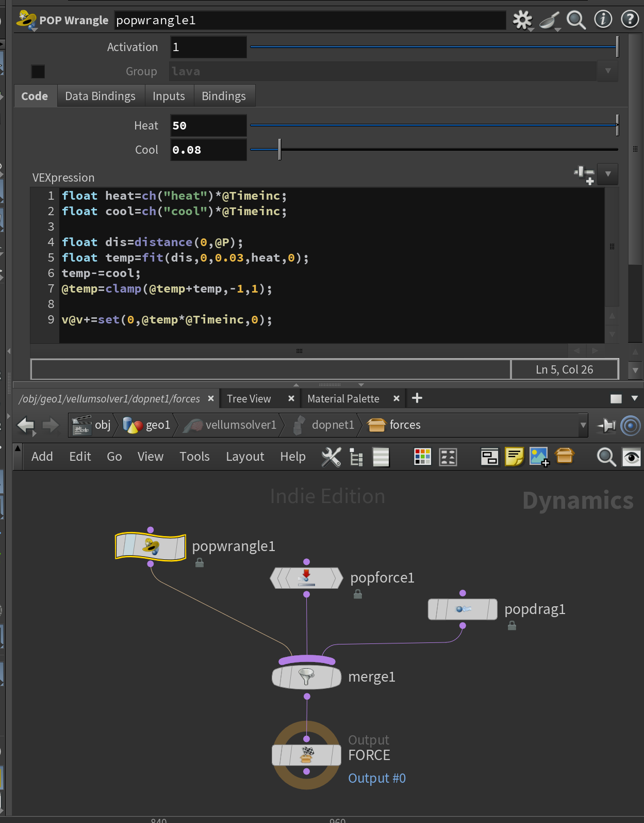Open the Add menu
This screenshot has width=644, height=823.
point(42,457)
